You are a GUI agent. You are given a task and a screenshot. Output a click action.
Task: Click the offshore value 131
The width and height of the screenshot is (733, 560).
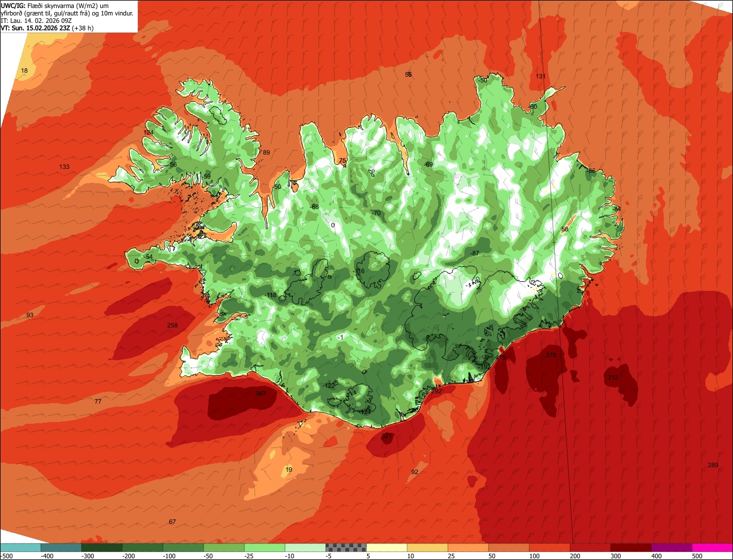(541, 76)
